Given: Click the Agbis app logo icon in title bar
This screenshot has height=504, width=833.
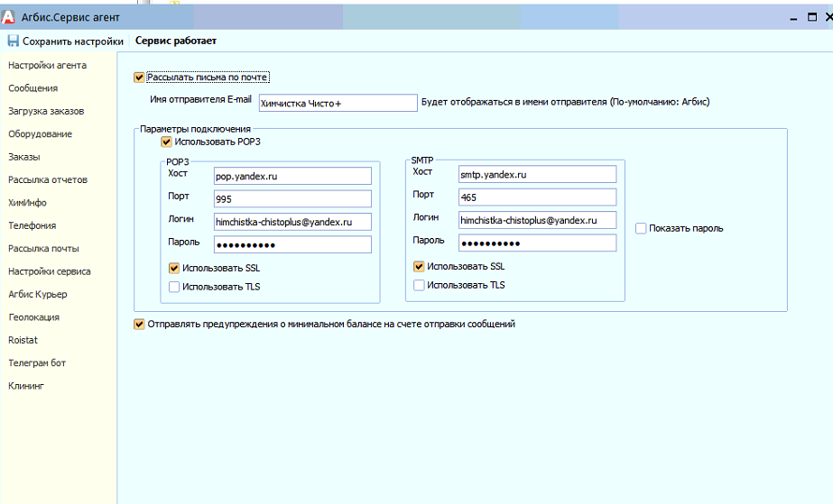Looking at the screenshot, I should (x=8, y=17).
